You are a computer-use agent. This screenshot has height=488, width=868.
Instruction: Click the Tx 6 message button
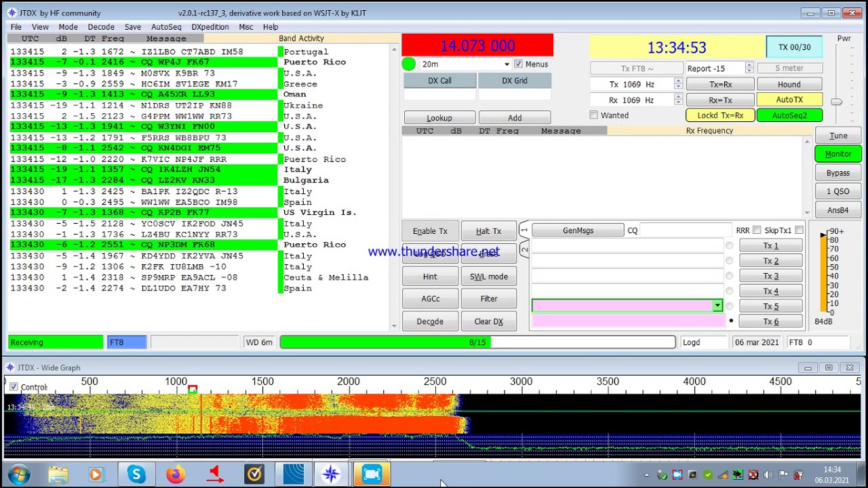(x=770, y=321)
